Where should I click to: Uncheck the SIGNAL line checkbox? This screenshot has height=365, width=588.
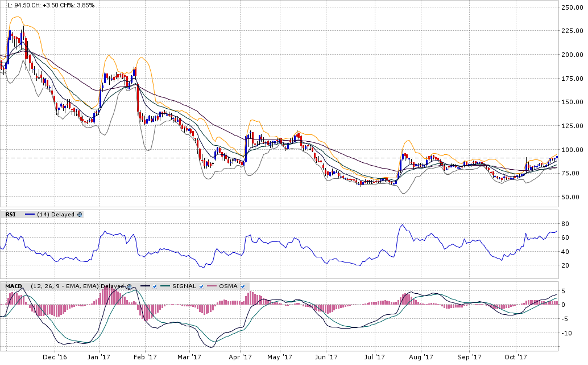201,286
